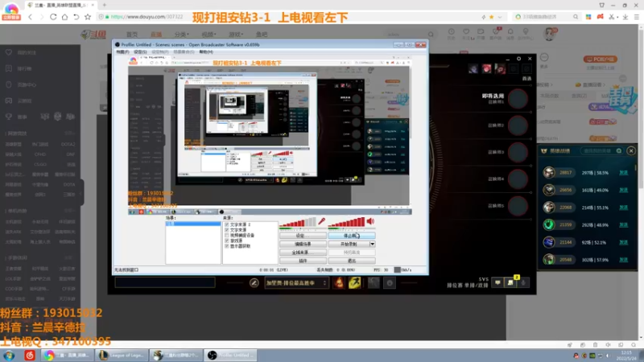Toggle the 文字来源 2 source checkbox
Viewport: 644px width, 362px height.
click(227, 225)
